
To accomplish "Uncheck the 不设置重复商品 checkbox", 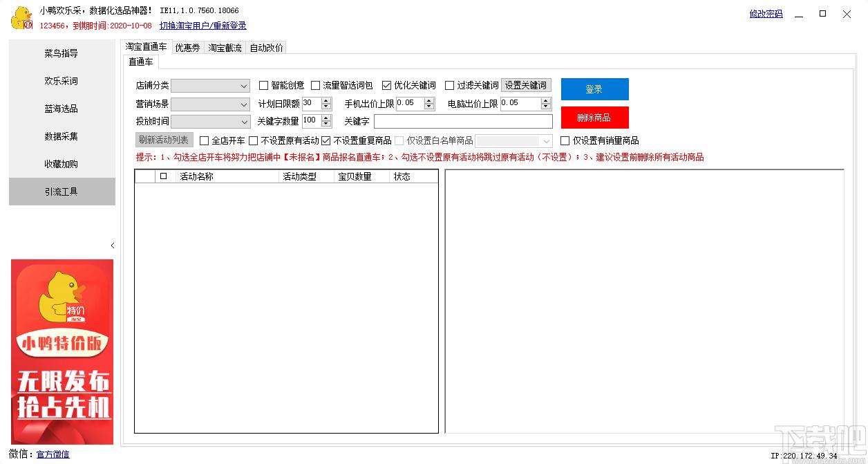I will [x=325, y=141].
